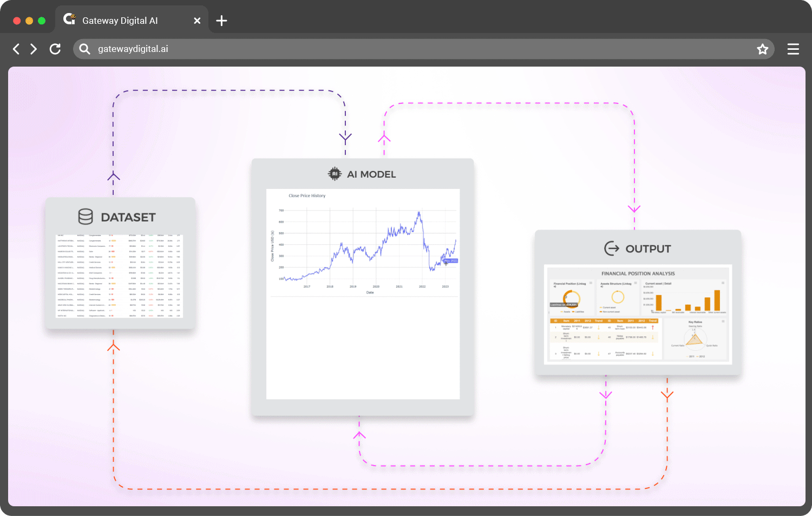Viewport: 812px width, 516px height.
Task: Go forward with the forward arrow
Action: pos(34,49)
